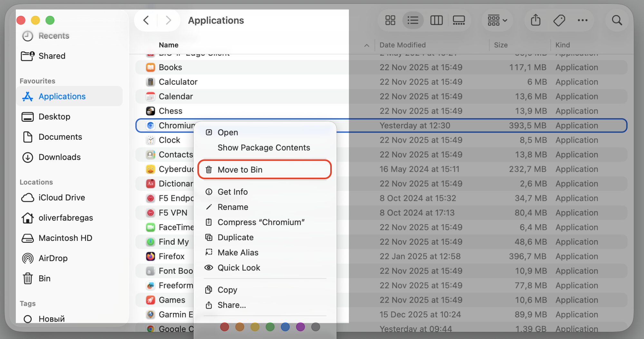This screenshot has width=644, height=339.
Task: Select the Cyberduck app icon
Action: pyautogui.click(x=150, y=169)
